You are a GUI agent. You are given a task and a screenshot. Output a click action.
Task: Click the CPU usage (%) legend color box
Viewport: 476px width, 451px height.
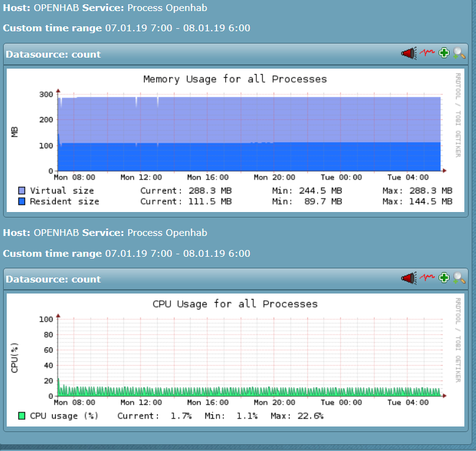21,415
